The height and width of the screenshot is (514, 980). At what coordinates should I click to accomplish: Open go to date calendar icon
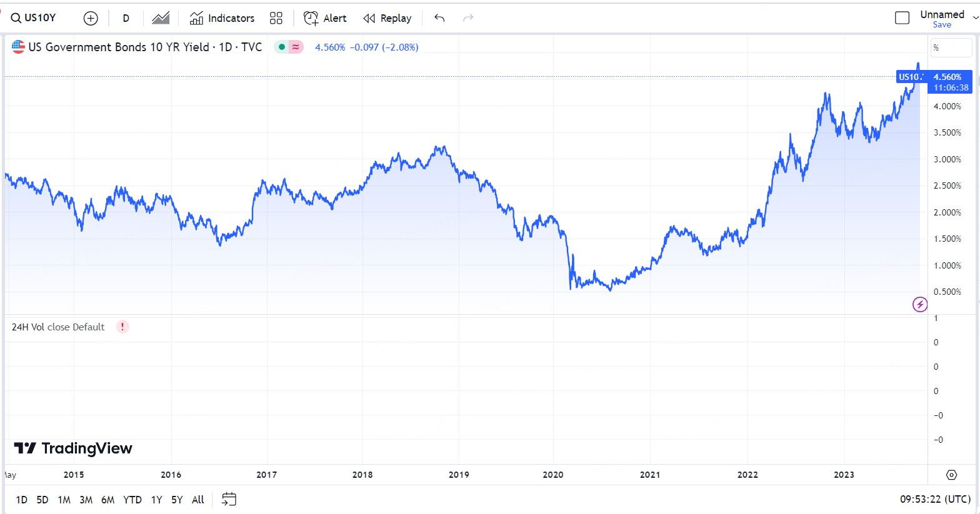[x=229, y=499]
